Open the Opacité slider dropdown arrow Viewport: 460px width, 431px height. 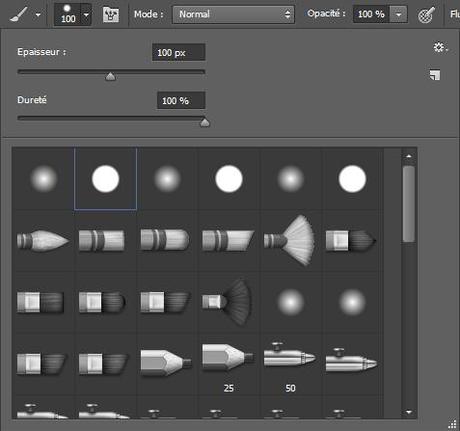click(x=398, y=15)
